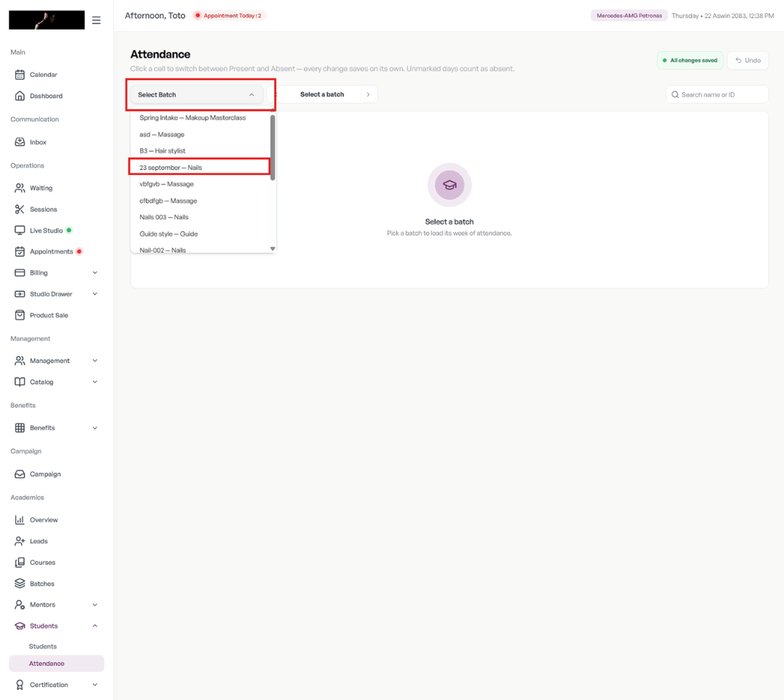Expand the Management submenu

click(x=95, y=360)
